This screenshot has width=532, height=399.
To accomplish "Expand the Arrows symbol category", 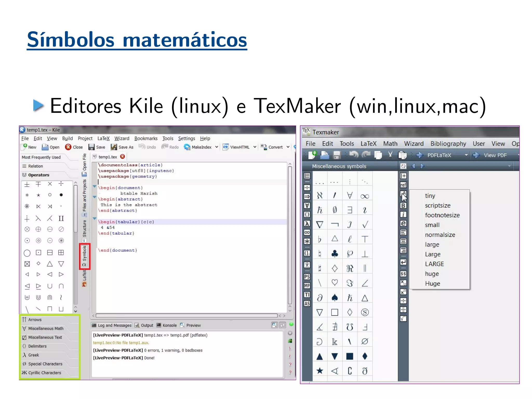I will click(x=50, y=320).
